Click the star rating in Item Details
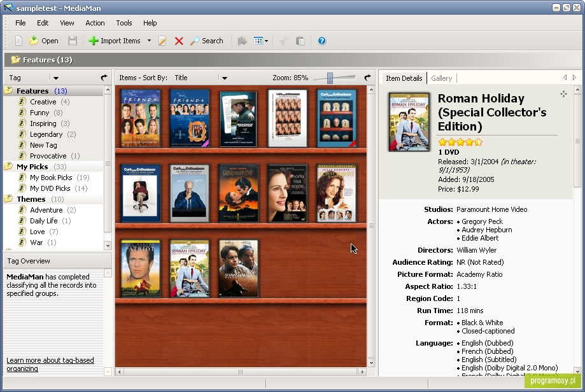Image resolution: width=585 pixels, height=392 pixels. [460, 142]
